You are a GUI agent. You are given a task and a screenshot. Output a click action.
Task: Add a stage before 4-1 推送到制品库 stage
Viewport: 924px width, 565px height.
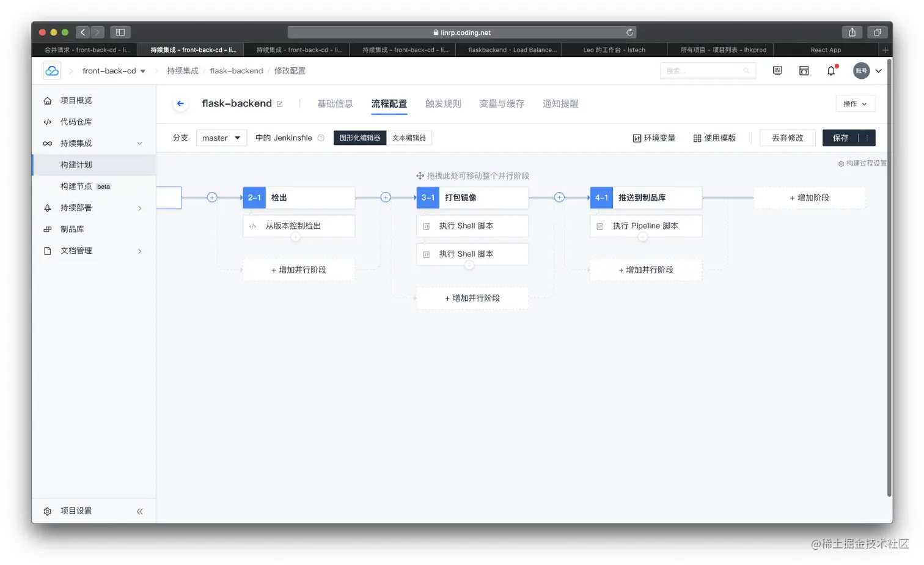559,198
